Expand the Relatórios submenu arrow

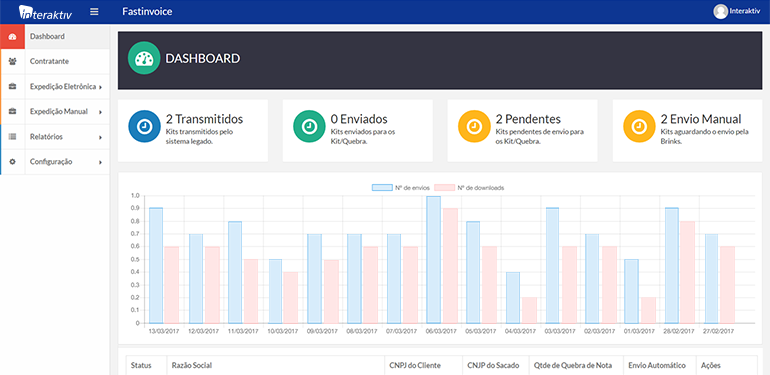[x=100, y=137]
